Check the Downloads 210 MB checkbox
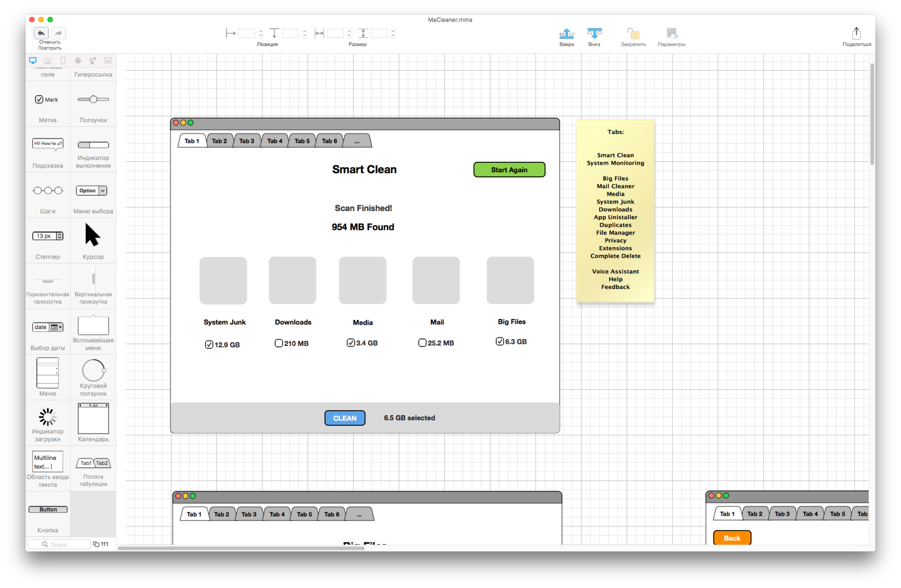Viewport: 901px width, 588px height. (279, 343)
